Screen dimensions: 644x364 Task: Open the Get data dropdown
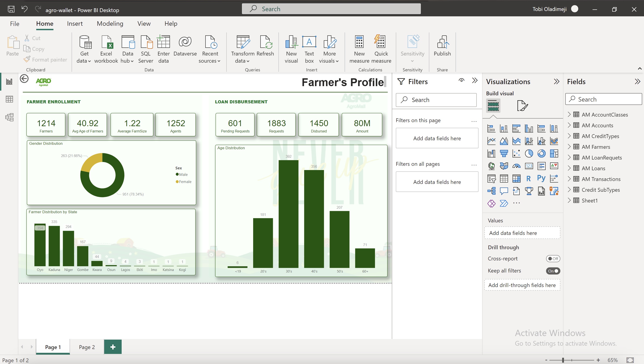click(x=84, y=49)
